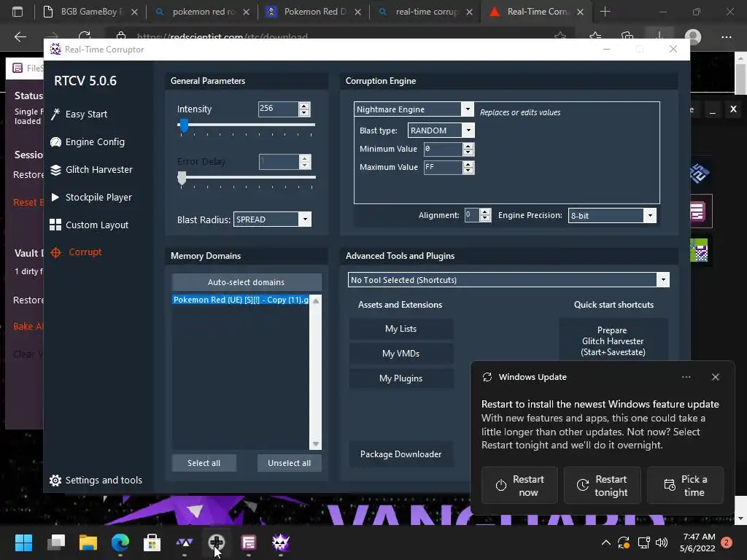Click the browser back arrow
Screen dimensions: 747x560
20,36
